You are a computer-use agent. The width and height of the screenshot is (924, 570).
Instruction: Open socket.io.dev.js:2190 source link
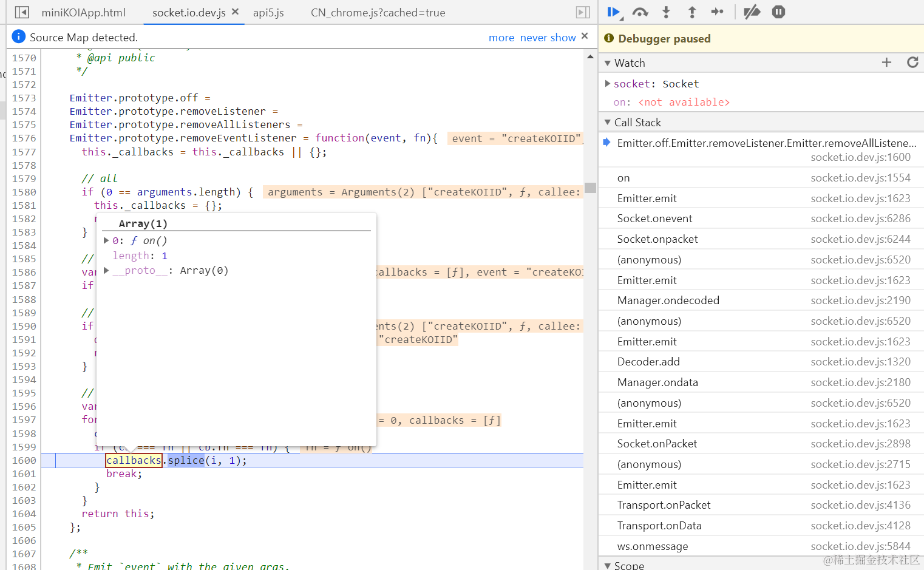tap(860, 300)
